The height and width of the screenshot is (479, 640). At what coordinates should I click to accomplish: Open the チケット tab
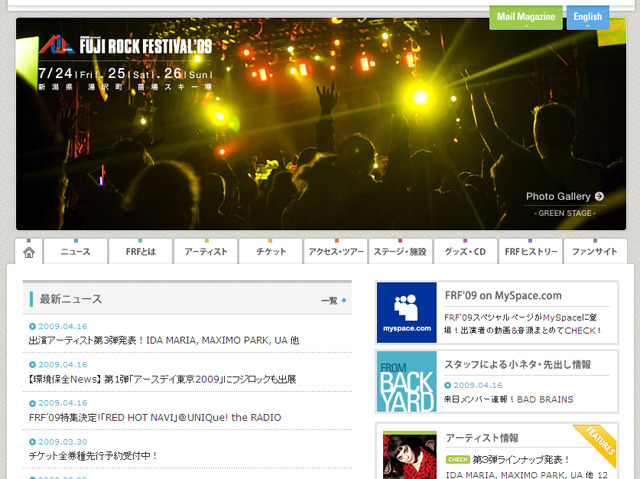tap(271, 252)
